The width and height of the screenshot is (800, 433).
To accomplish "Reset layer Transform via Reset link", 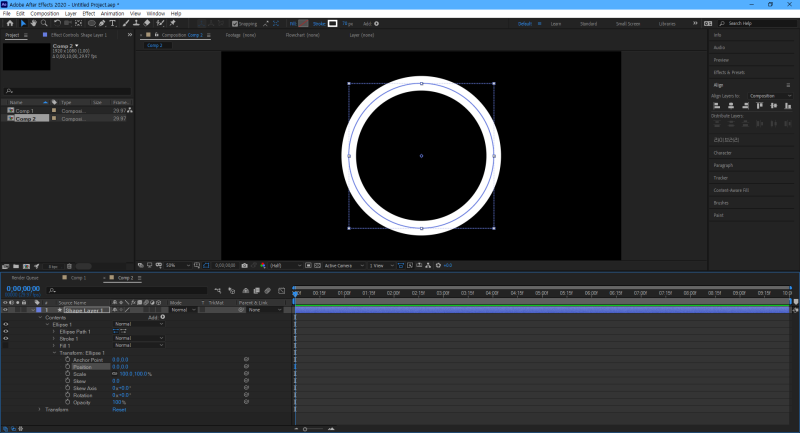I will coord(119,410).
